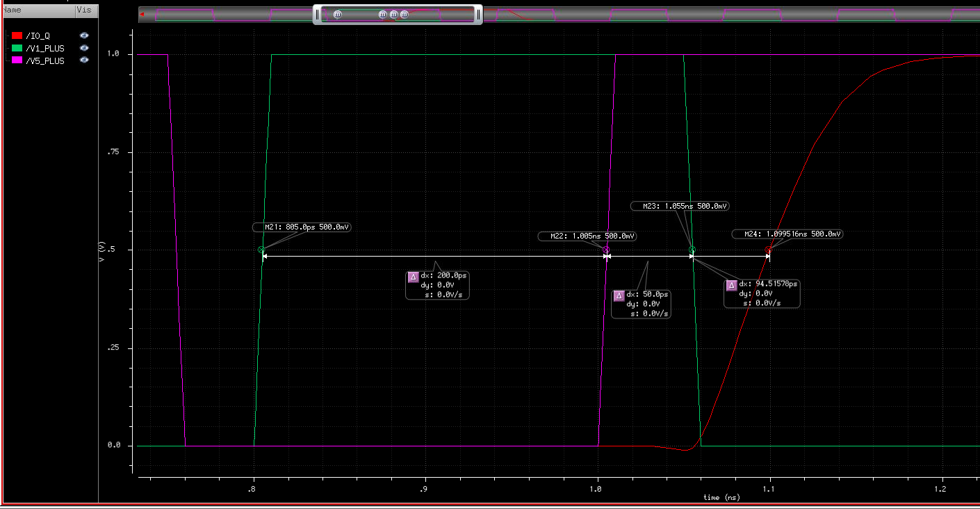The width and height of the screenshot is (980, 509).
Task: Click the red color swatch of /IO_Q
Action: coord(17,35)
